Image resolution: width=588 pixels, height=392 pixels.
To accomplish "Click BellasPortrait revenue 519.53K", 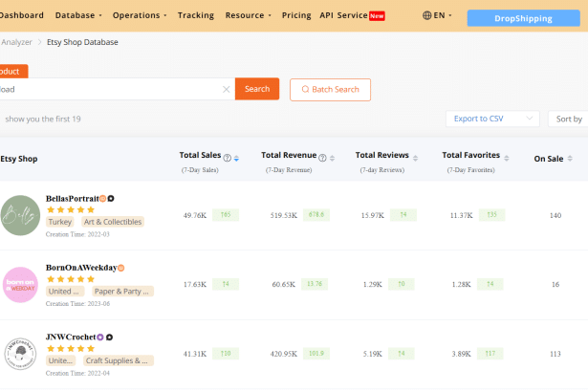I will pos(284,215).
